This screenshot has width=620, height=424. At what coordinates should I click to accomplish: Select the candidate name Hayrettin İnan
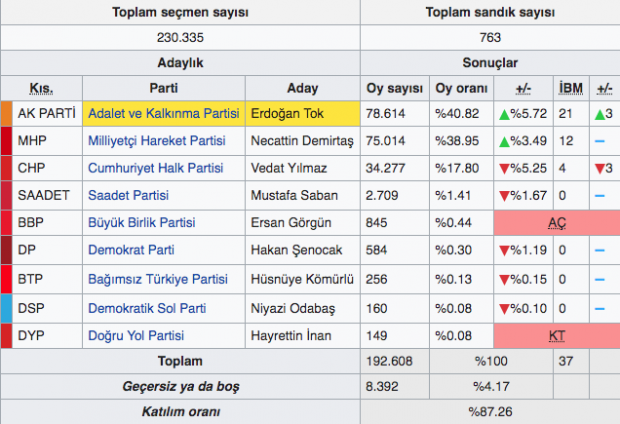[291, 335]
